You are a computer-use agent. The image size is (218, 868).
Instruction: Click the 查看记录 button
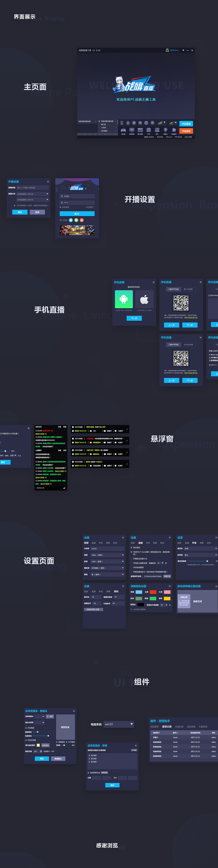point(167,576)
